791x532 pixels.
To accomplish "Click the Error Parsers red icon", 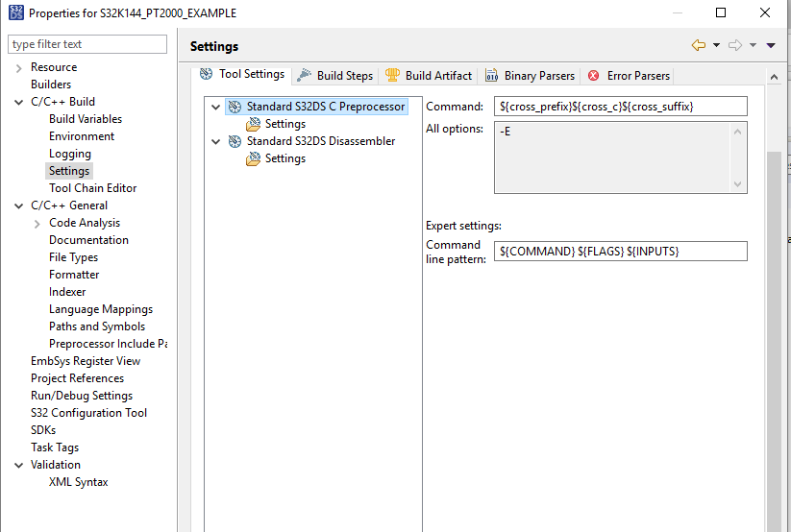I will pos(594,76).
